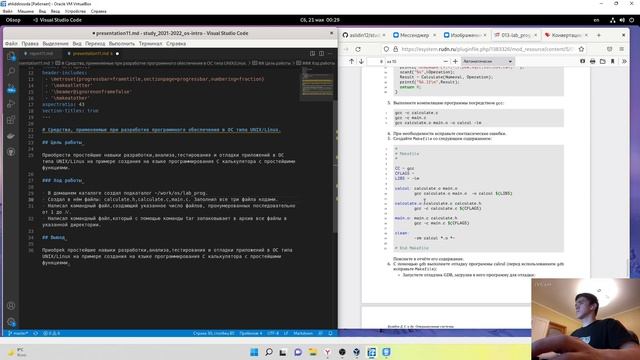Open Run and Debug view in VS Code
Image resolution: width=640 pixels, height=360 pixels.
pyautogui.click(x=11, y=104)
